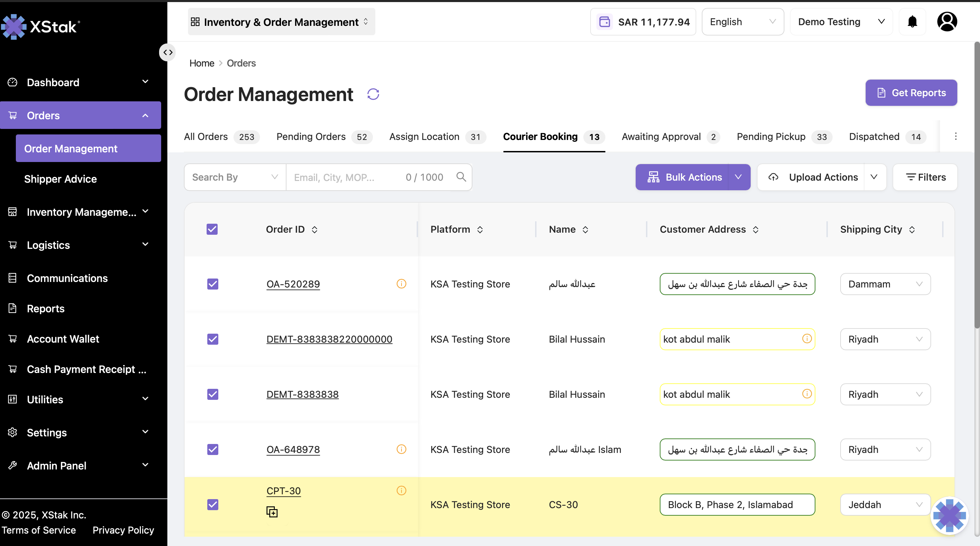Image resolution: width=980 pixels, height=546 pixels.
Task: Click the refresh icon beside Order Management
Action: click(x=373, y=94)
